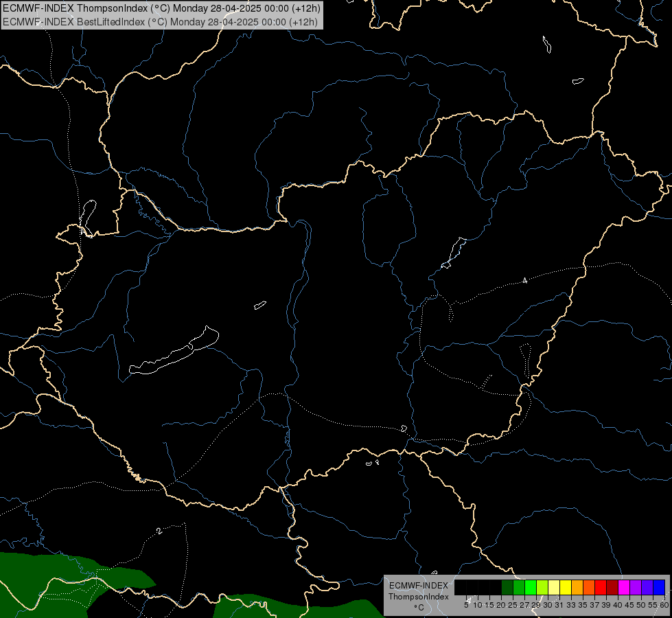672x618 pixels.
Task: Click the BestLiftedIndex title line in header
Action: pos(160,22)
